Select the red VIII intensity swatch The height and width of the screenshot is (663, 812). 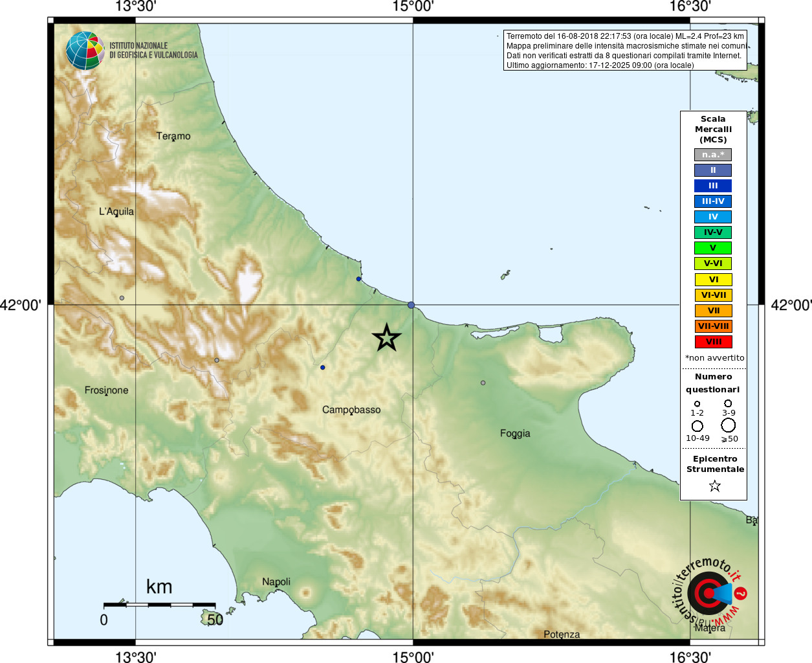tap(713, 342)
